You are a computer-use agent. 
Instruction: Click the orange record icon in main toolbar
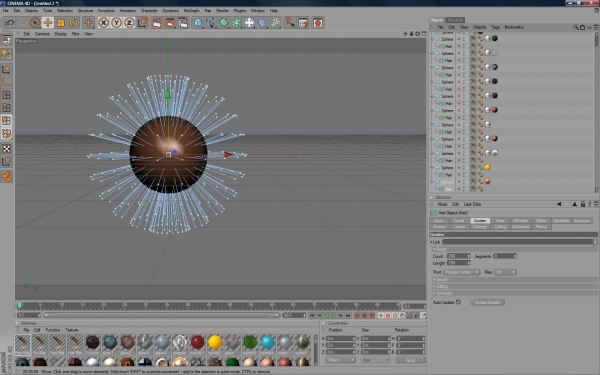(318, 23)
